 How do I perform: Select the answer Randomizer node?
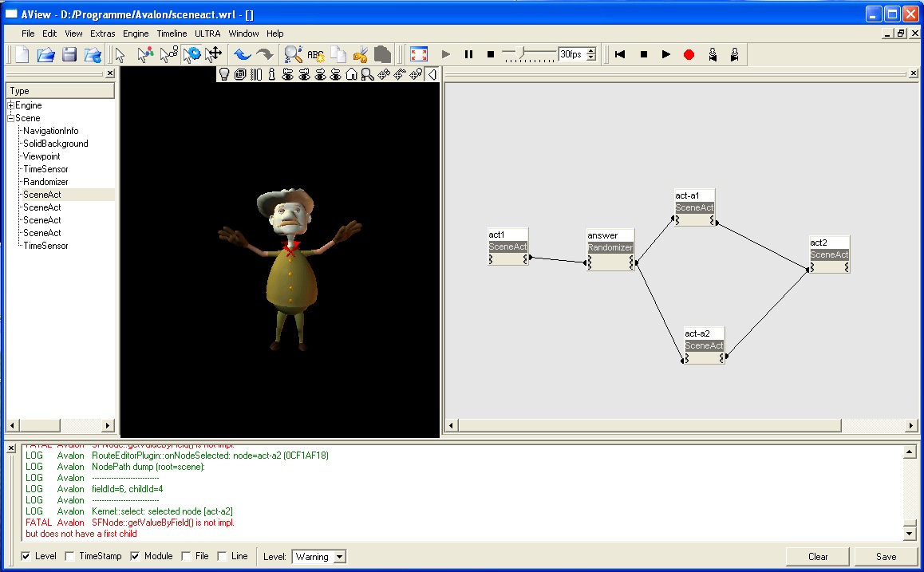[x=610, y=249]
